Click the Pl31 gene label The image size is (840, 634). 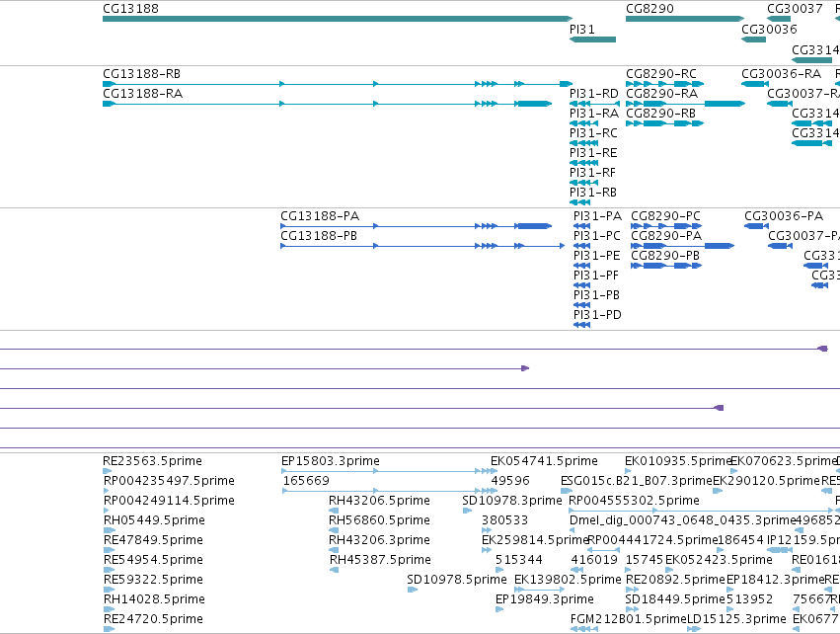[x=582, y=30]
